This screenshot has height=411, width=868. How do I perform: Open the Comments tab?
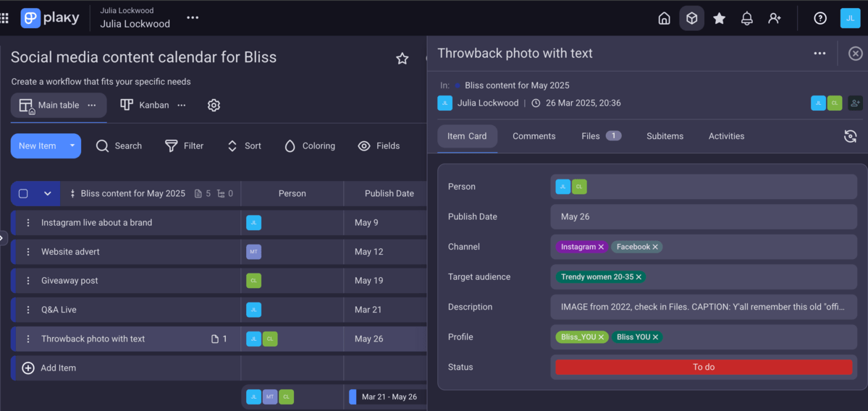click(534, 136)
